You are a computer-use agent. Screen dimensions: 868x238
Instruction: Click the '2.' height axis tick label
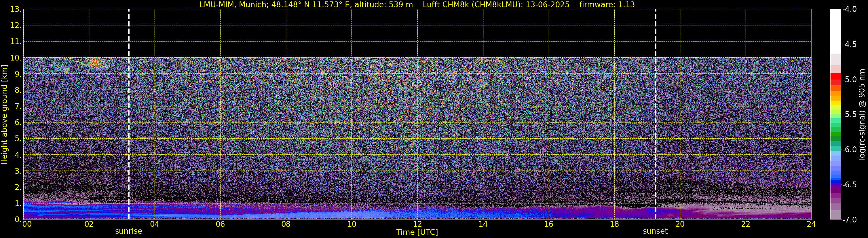point(18,188)
